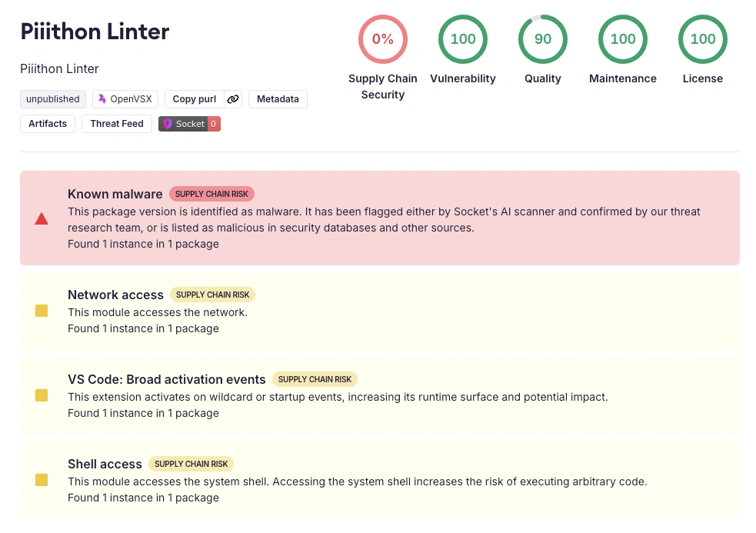Click the Socket shield badge icon
This screenshot has height=533, width=756.
[168, 124]
